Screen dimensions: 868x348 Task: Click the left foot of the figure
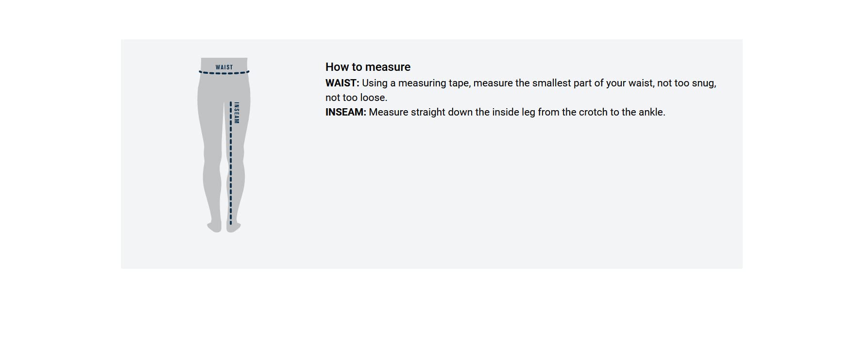[x=214, y=227]
